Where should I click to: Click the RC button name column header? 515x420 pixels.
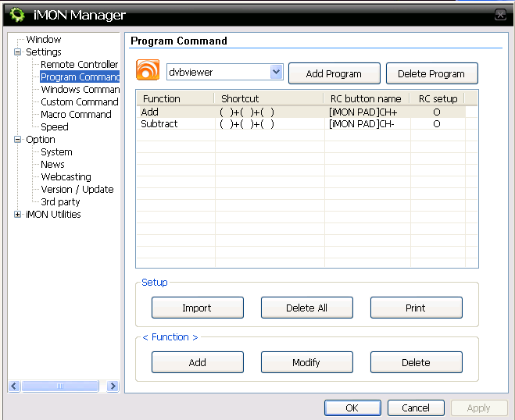[x=367, y=98]
